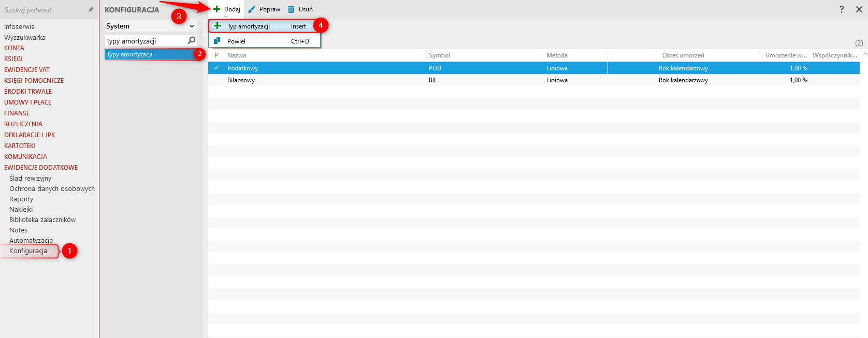Open Ochrona danych osobowych
Screen dimensions: 868x338
[x=52, y=188]
